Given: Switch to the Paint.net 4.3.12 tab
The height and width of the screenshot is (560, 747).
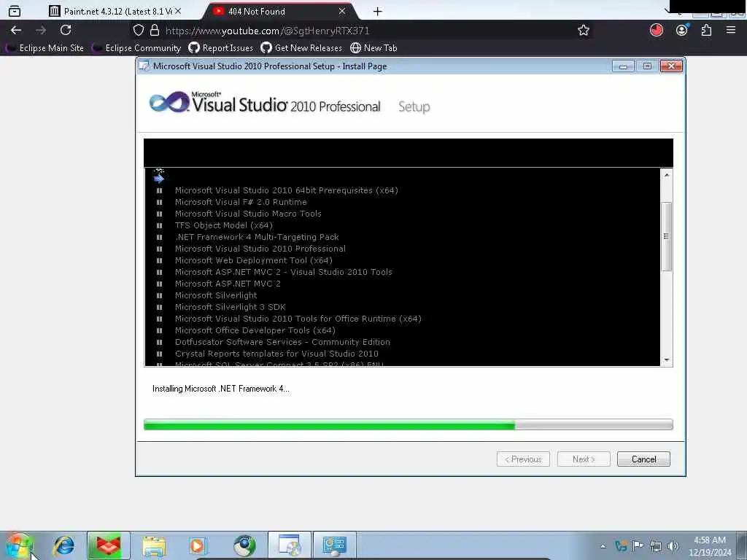Looking at the screenshot, I should (115, 11).
